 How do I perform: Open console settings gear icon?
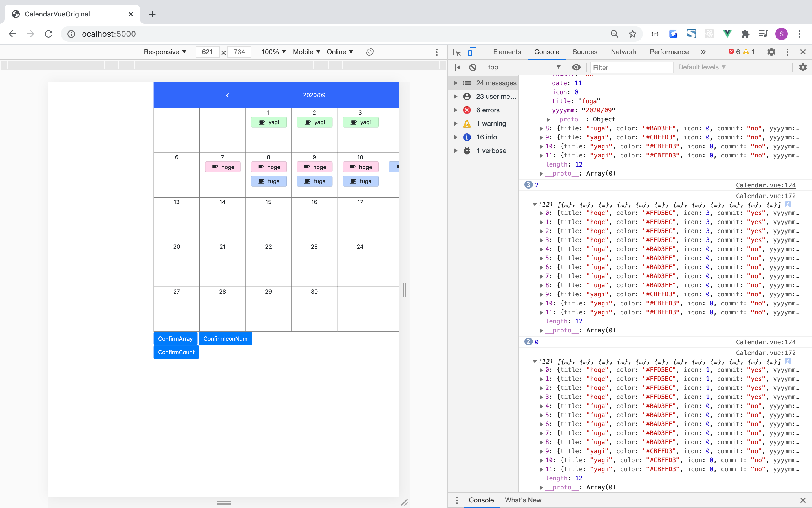(x=803, y=67)
